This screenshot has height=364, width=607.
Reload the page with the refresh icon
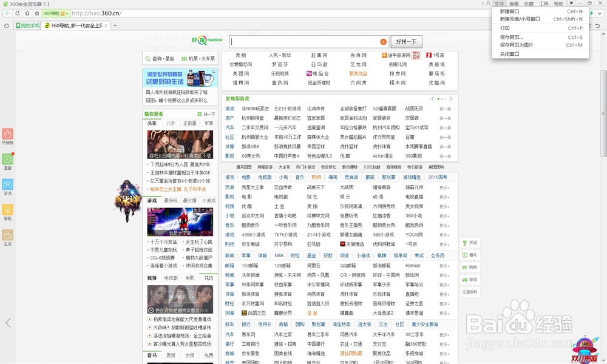(x=18, y=13)
